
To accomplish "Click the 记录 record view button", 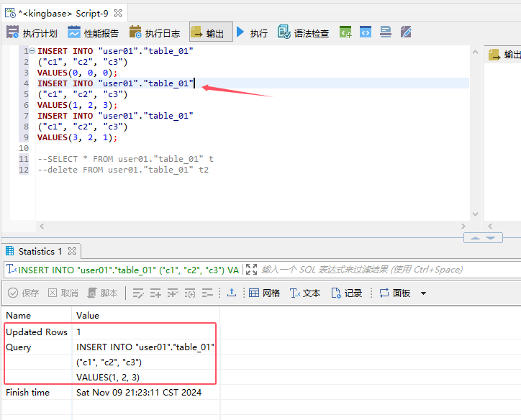I will coord(346,293).
